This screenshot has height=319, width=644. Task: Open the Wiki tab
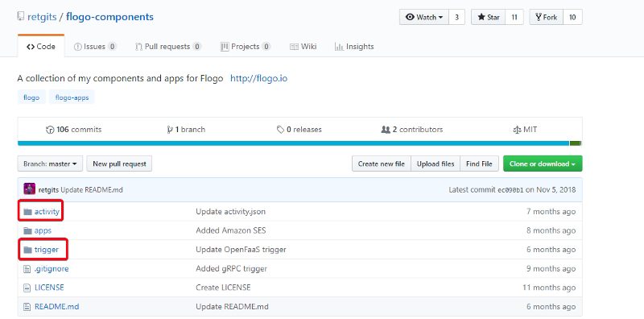coord(303,47)
